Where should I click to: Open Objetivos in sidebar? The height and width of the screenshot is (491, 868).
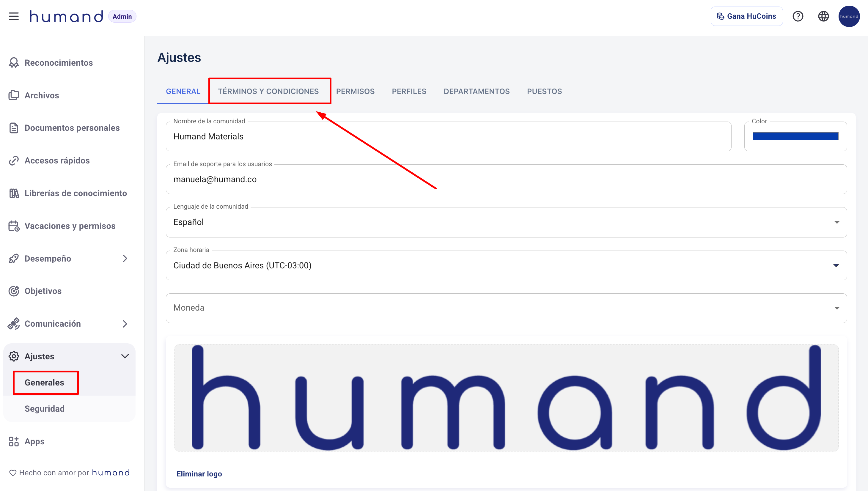point(43,291)
